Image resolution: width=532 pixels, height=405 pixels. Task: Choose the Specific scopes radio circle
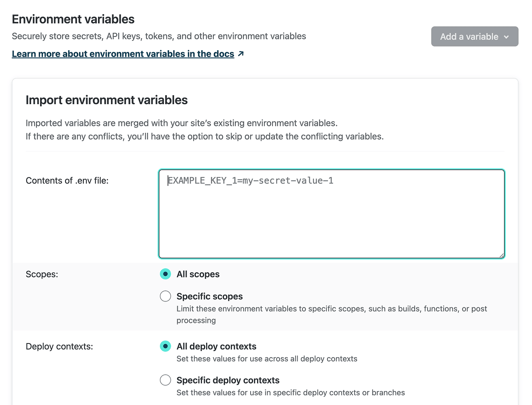click(x=165, y=296)
